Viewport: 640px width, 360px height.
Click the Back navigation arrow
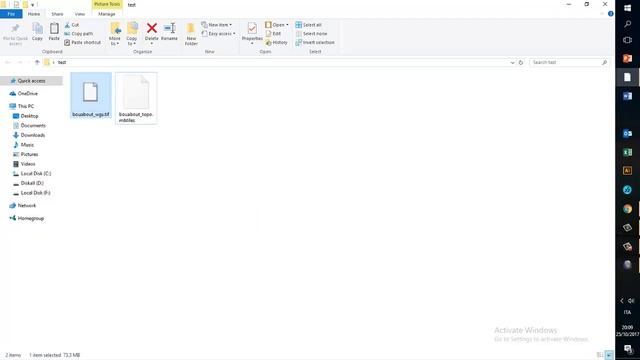pos(7,62)
